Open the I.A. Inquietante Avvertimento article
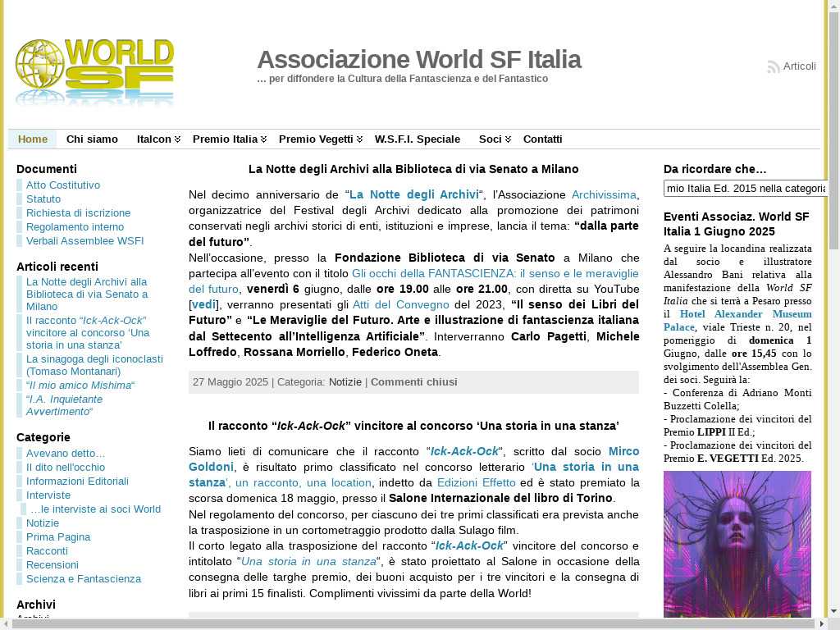Viewport: 840px width, 630px height. (64, 405)
